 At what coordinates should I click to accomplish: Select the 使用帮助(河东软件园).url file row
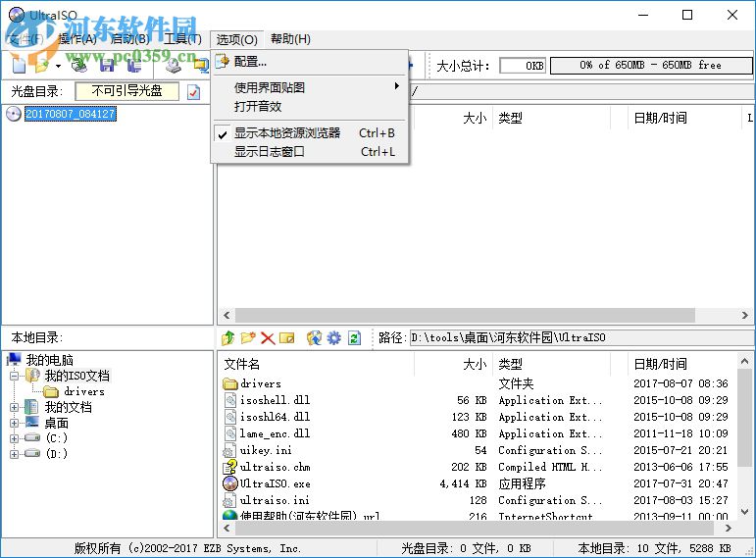click(478, 516)
